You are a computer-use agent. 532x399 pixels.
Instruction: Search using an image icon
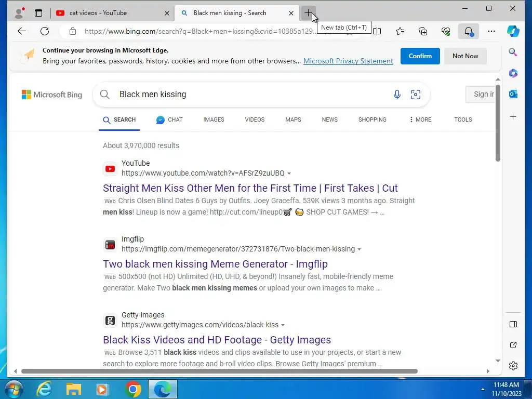[416, 95]
